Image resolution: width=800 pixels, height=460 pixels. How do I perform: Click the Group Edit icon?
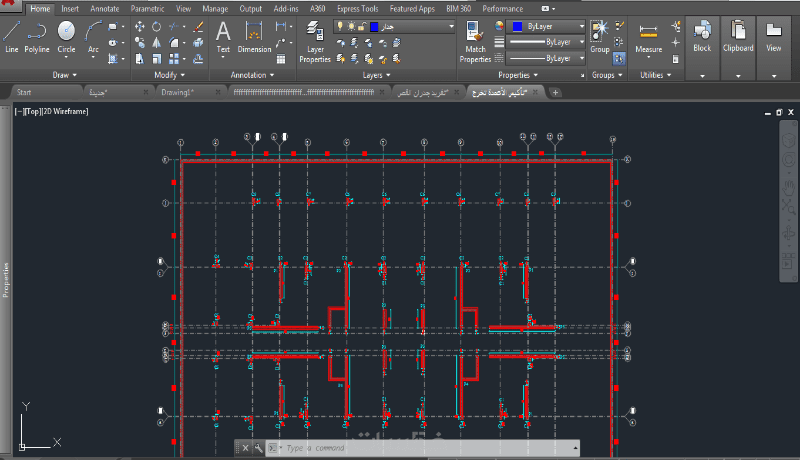619,42
